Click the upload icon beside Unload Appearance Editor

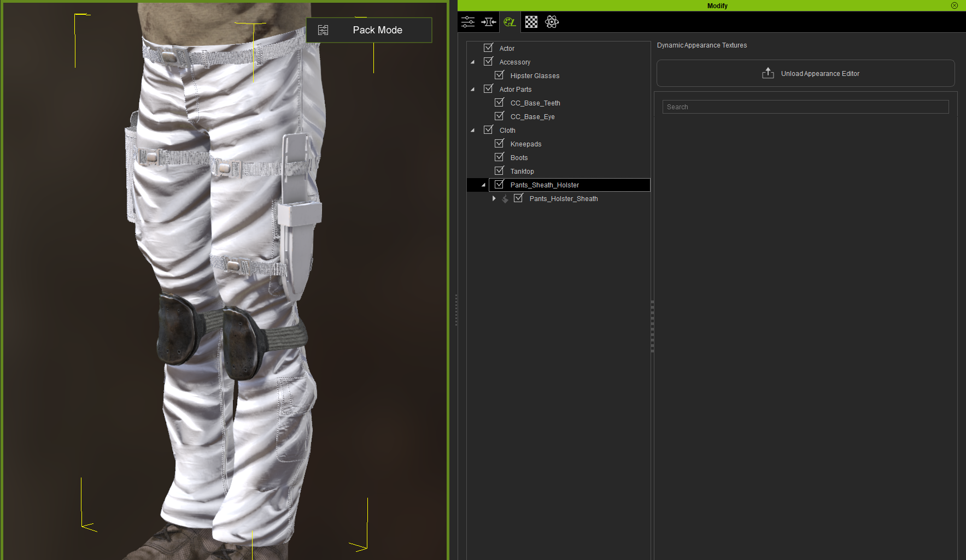[x=768, y=73]
